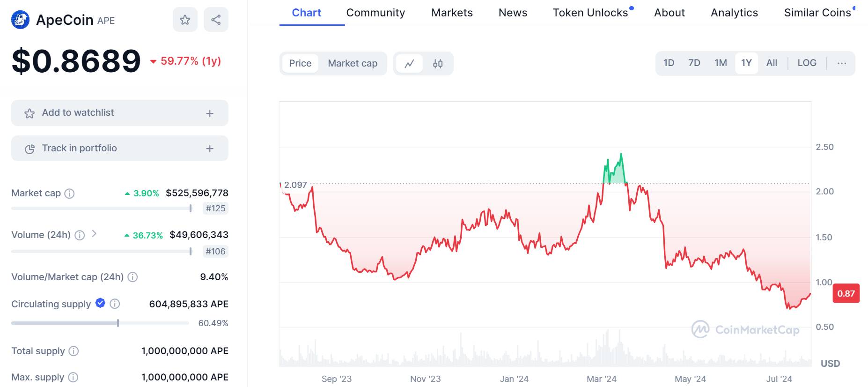The height and width of the screenshot is (387, 868).
Task: Open Market cap info tooltip icon
Action: pyautogui.click(x=69, y=193)
